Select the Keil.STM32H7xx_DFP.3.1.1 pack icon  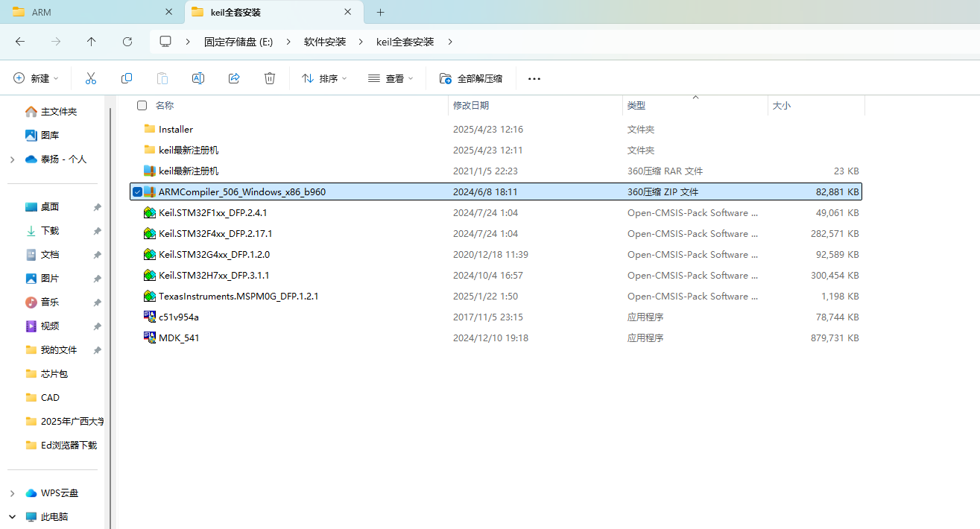[149, 275]
